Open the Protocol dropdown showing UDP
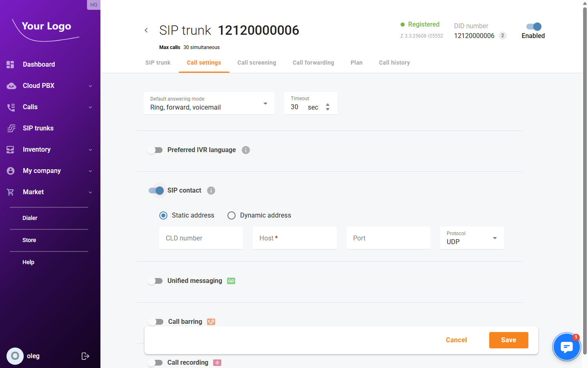588x368 pixels. (x=494, y=238)
